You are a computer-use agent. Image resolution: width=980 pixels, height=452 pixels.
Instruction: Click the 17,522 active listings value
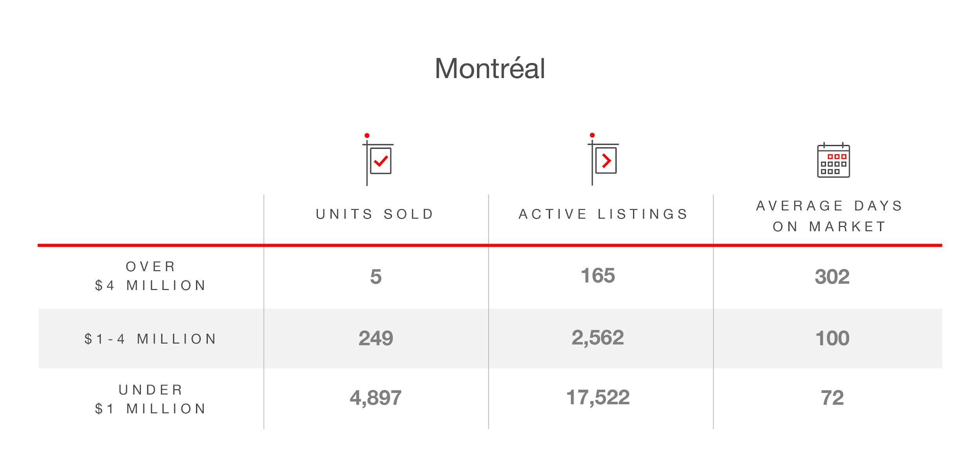[x=598, y=398]
